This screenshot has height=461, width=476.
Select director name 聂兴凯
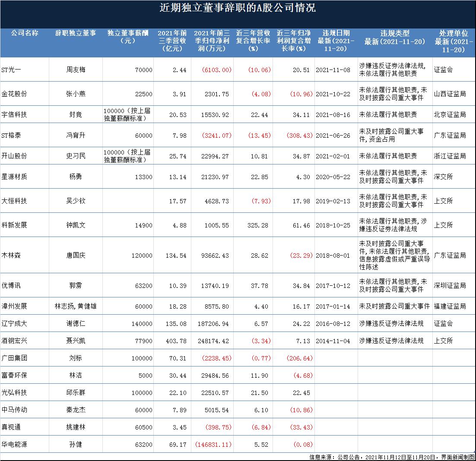(76, 341)
